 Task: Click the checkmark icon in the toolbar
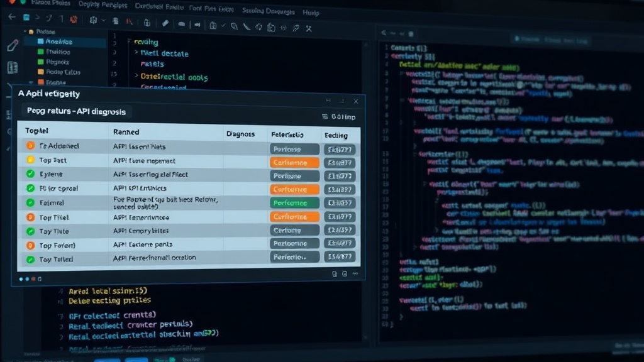click(223, 25)
